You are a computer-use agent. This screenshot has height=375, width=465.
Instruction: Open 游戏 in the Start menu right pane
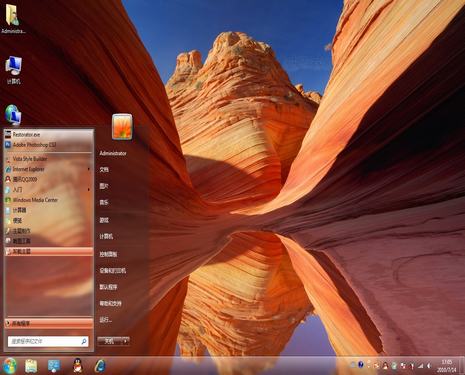coord(104,220)
